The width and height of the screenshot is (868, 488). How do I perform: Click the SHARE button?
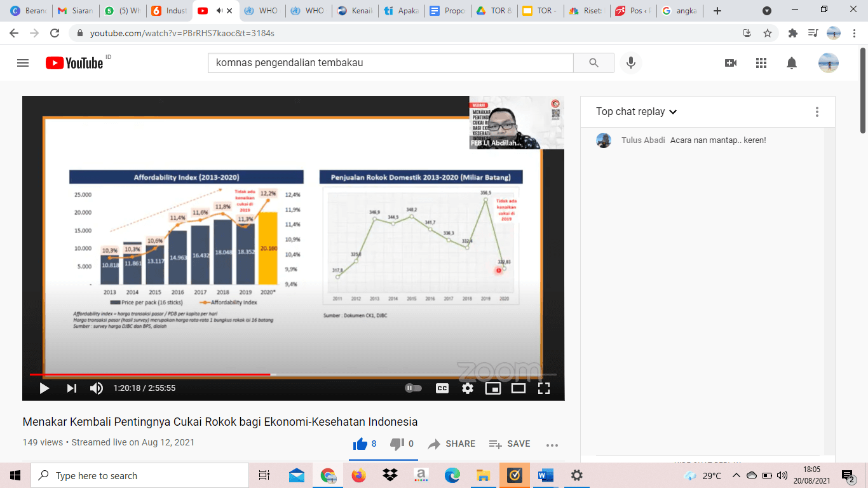tap(452, 444)
